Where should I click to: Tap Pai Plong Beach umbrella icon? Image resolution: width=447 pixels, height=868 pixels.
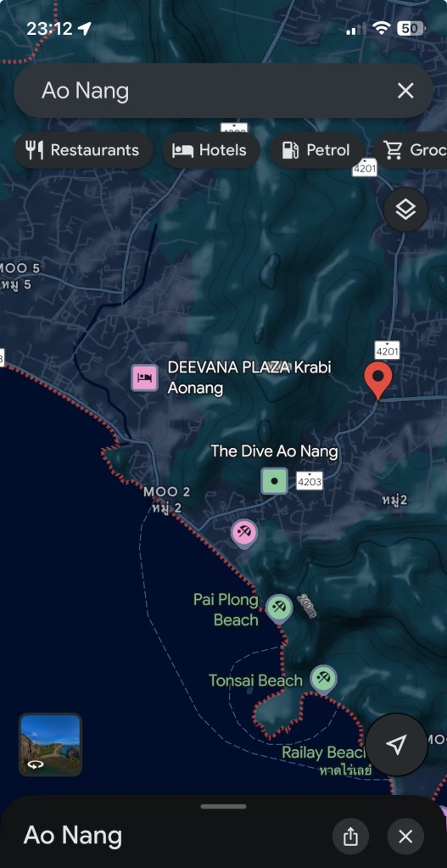(279, 608)
